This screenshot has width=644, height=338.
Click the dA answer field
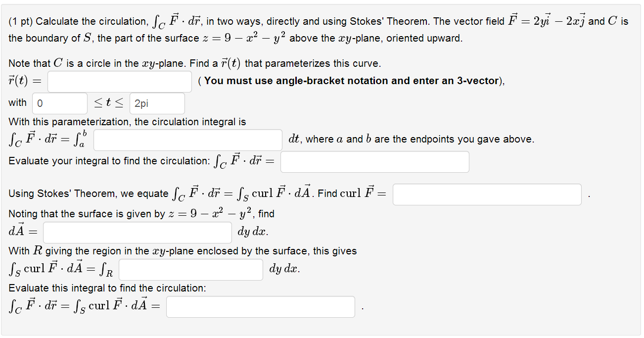tap(137, 232)
